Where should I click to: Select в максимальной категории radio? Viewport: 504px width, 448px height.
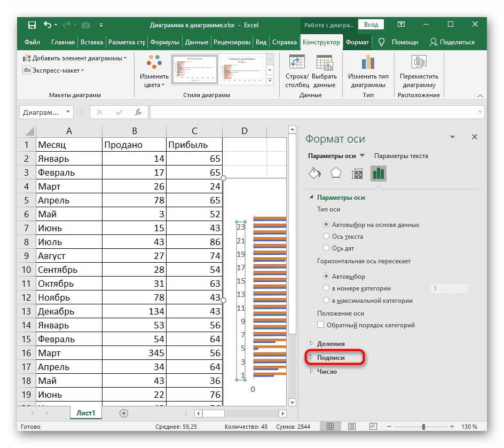tap(326, 300)
